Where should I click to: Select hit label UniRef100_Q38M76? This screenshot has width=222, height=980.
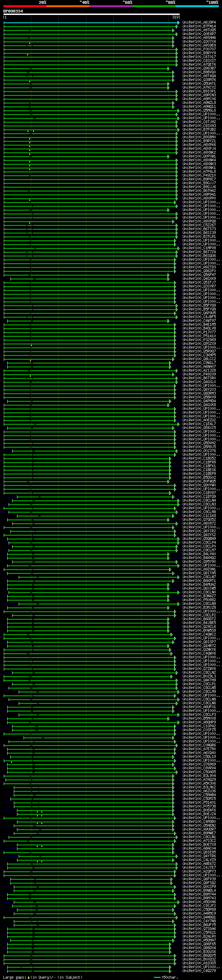point(199,80)
